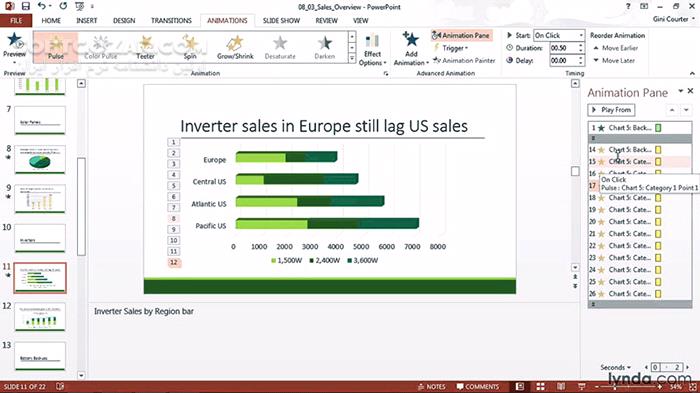
Task: Apply the Teeter animation effect
Action: [x=145, y=47]
